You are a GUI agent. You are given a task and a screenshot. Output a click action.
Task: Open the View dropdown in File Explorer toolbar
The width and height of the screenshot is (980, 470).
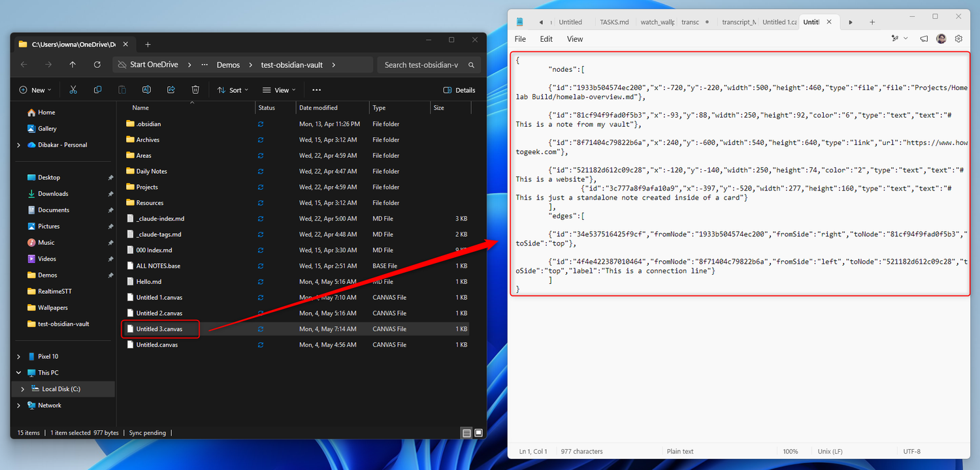point(279,90)
